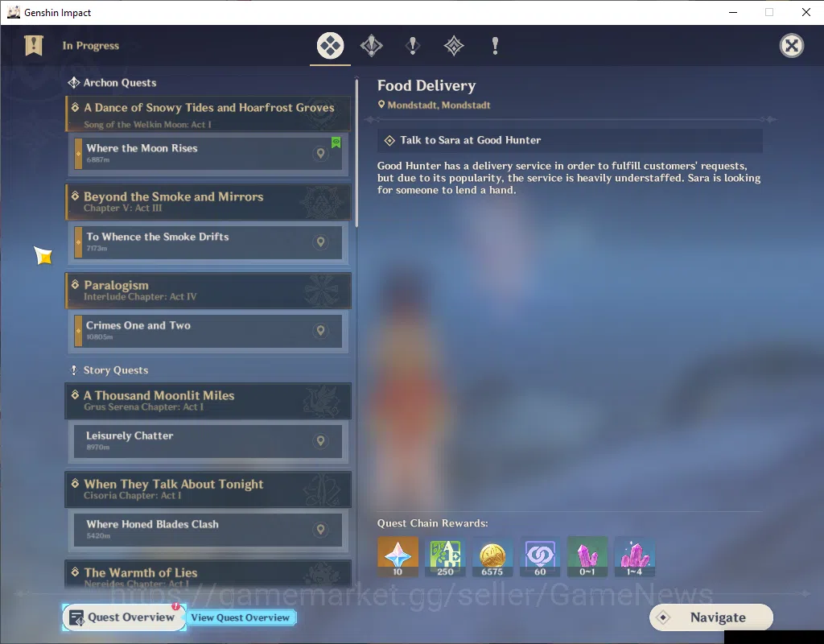Open the Quest Overview button
824x644 pixels.
click(123, 617)
